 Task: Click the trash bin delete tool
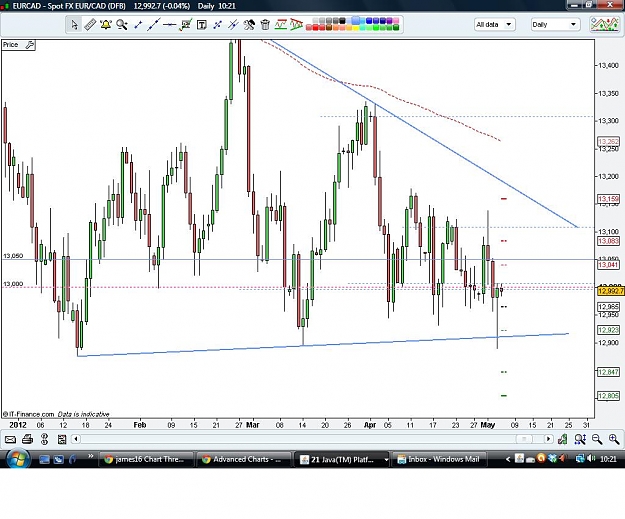click(x=265, y=25)
